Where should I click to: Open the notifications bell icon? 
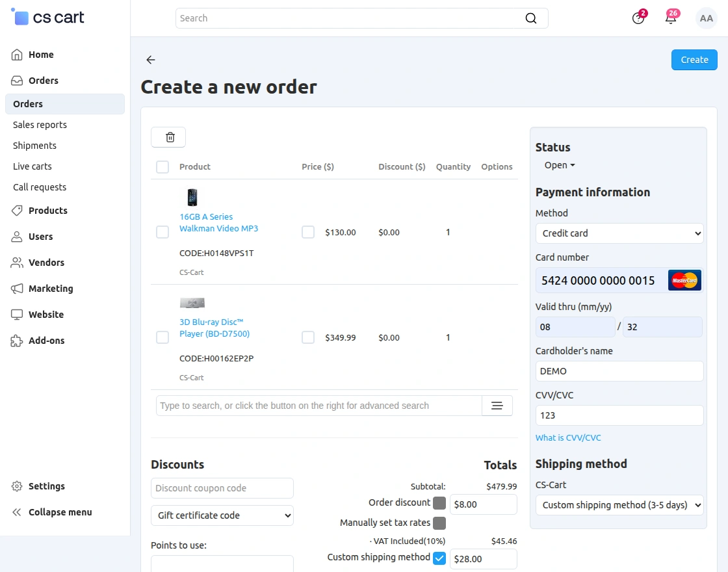671,18
